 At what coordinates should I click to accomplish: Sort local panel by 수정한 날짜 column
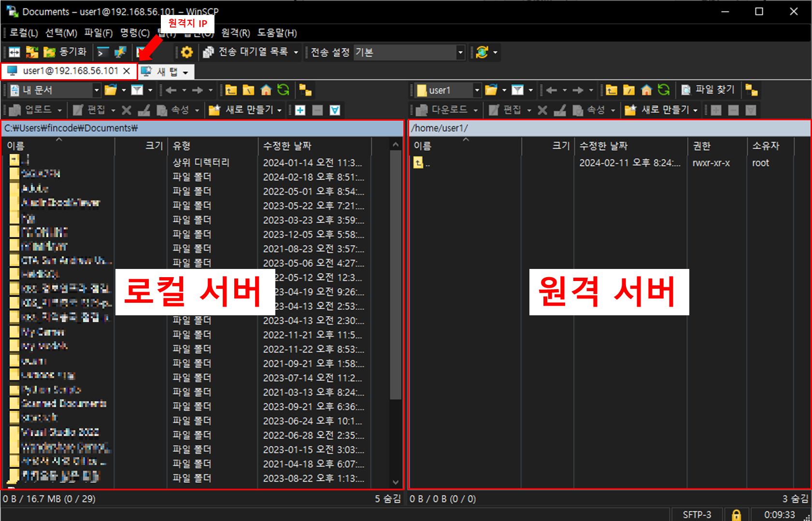[x=315, y=146]
